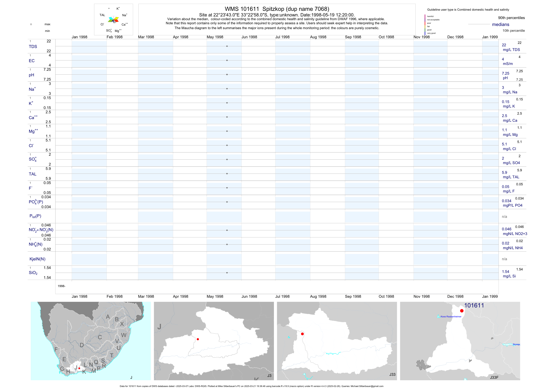The width and height of the screenshot is (554, 392).
Task: Click the Dec 1998 bottom axis label
Action: (455, 296)
